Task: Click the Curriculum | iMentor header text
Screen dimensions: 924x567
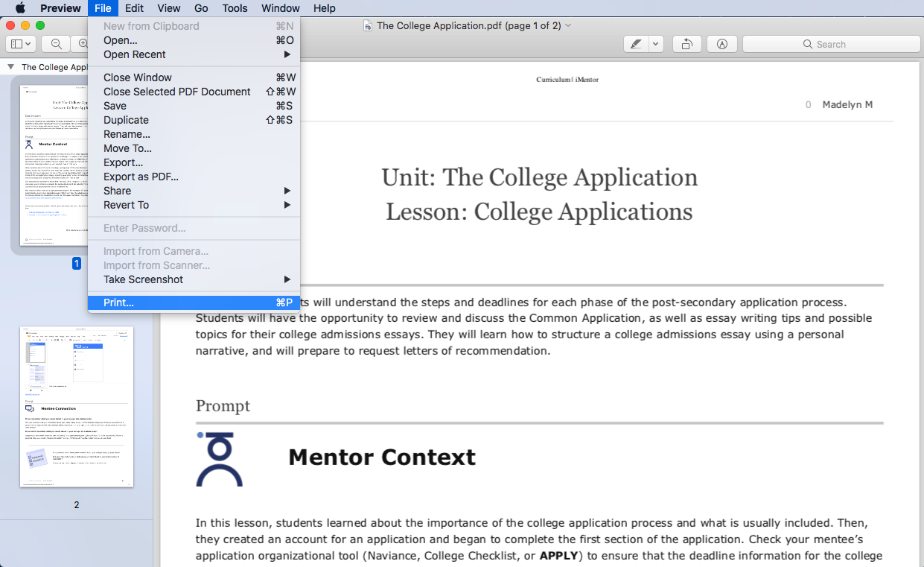Action: (x=567, y=80)
